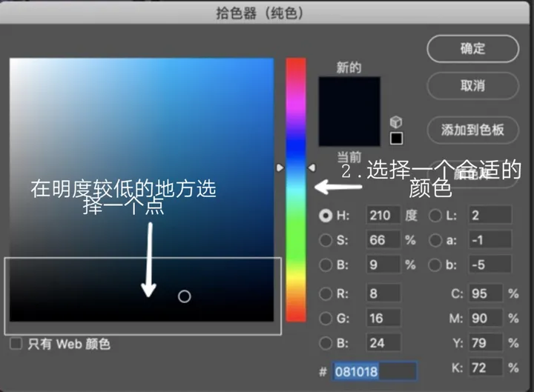Click the S field showing 66
The height and width of the screenshot is (392, 534).
383,240
